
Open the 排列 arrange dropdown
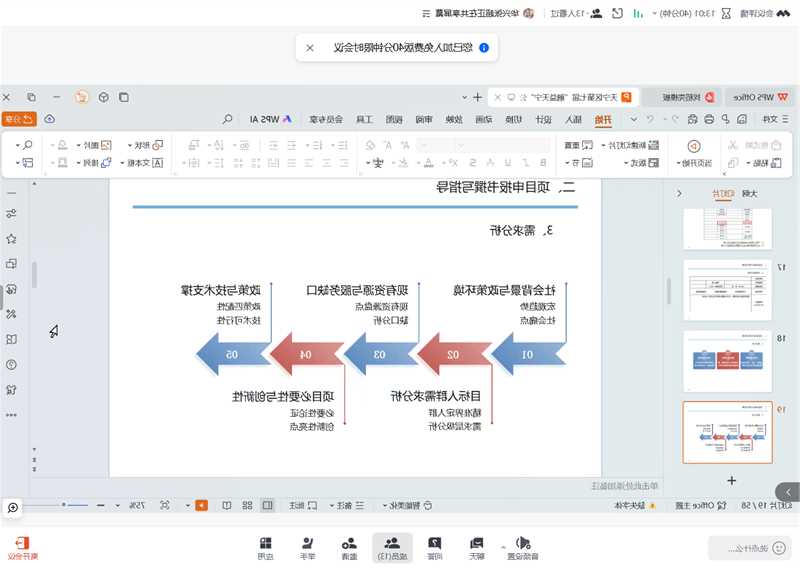click(94, 163)
